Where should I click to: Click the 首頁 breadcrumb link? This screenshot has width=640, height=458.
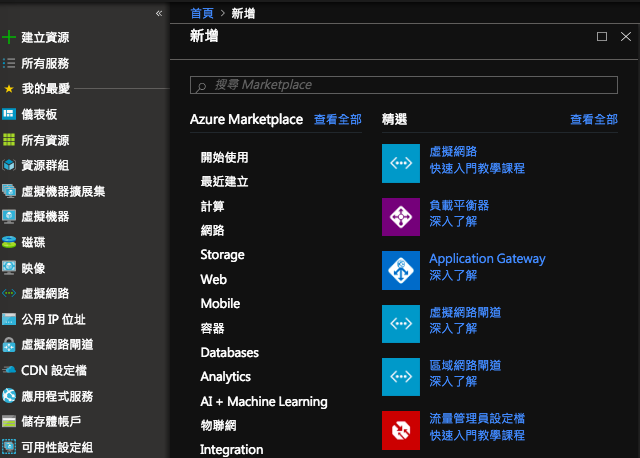202,13
